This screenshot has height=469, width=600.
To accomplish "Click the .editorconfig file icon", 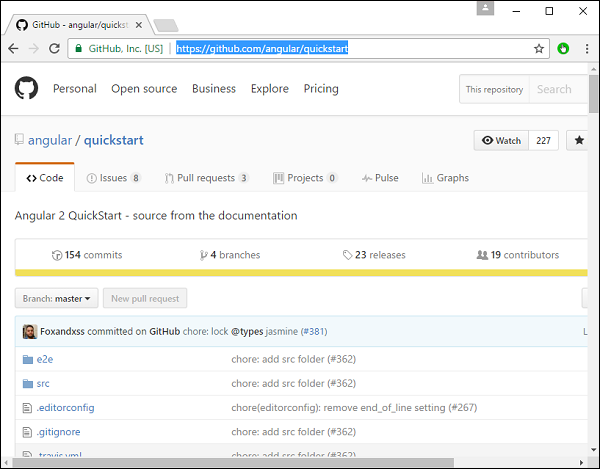I will pos(27,408).
